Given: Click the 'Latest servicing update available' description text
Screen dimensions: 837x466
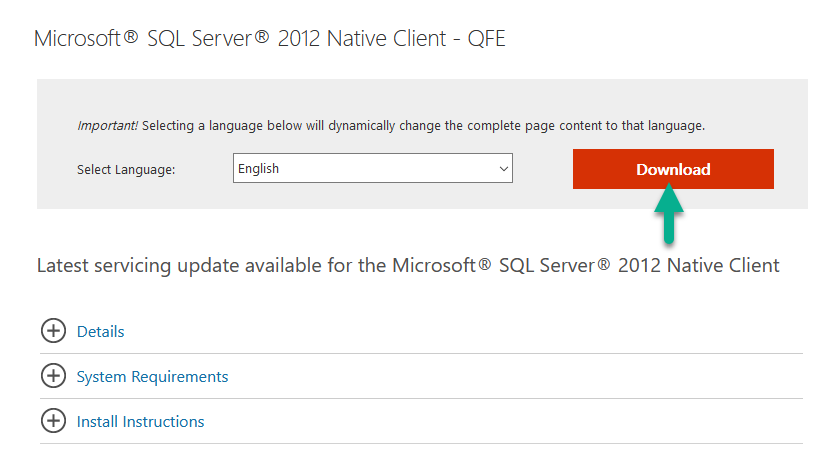Looking at the screenshot, I should point(408,265).
